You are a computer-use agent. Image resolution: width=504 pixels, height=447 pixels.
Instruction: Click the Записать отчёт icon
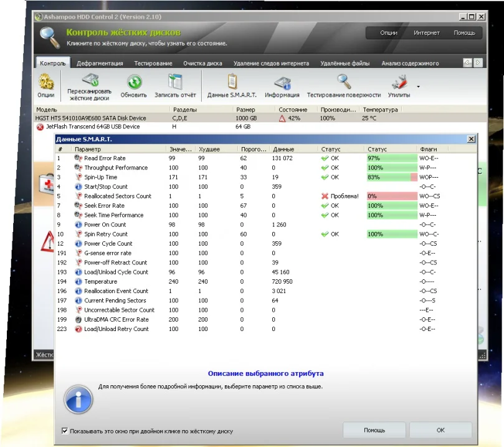[x=175, y=82]
